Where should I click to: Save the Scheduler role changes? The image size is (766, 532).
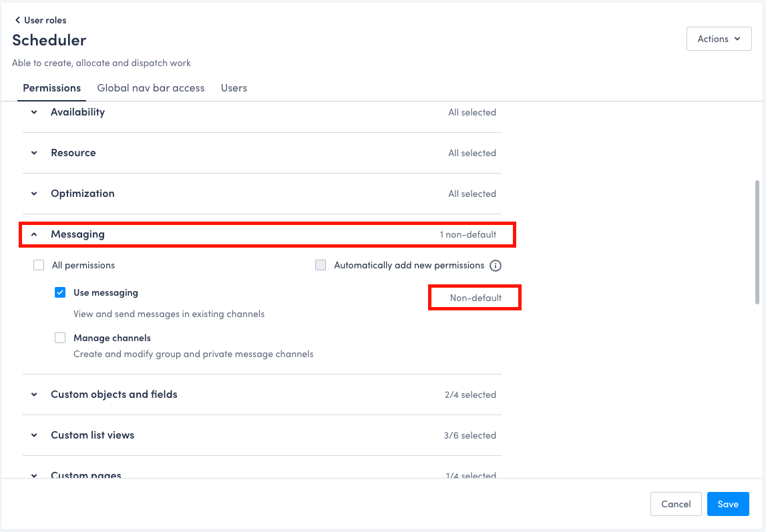[x=728, y=504]
